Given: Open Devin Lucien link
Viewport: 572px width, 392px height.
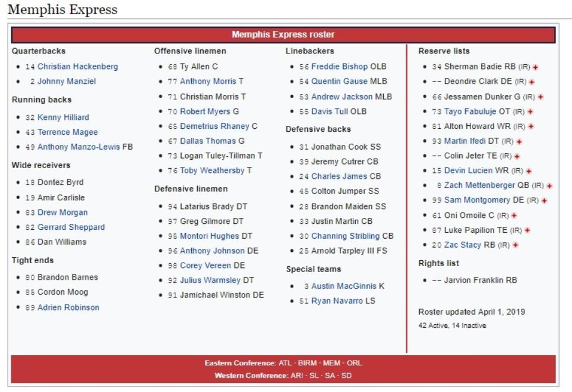Looking at the screenshot, I should (468, 170).
